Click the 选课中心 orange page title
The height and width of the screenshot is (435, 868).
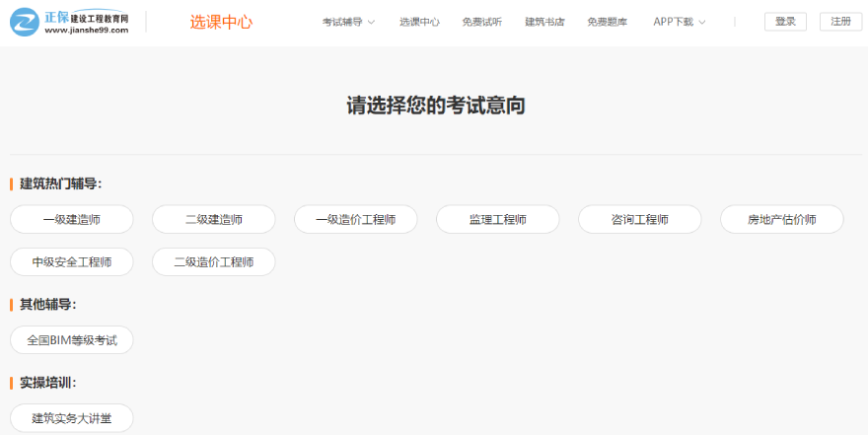tap(221, 22)
